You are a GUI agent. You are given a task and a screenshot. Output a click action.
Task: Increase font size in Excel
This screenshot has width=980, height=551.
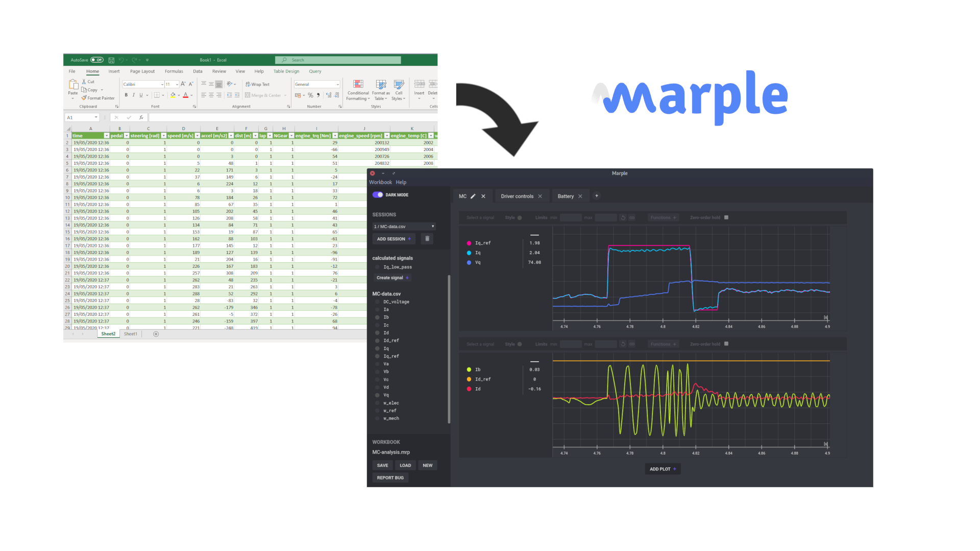point(183,84)
